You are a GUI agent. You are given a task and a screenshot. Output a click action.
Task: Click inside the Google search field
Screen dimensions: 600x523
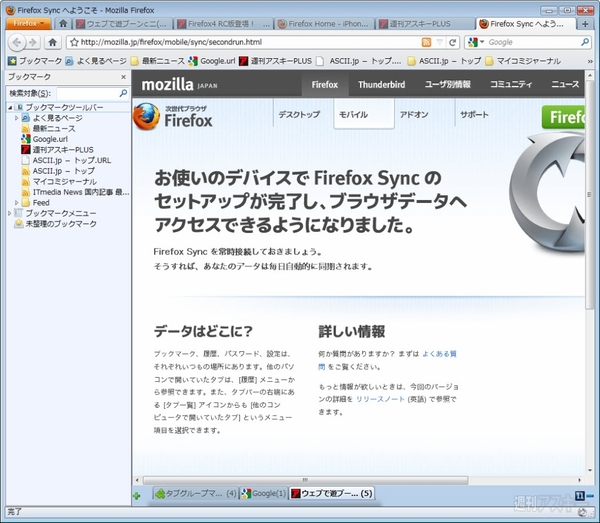[533, 42]
